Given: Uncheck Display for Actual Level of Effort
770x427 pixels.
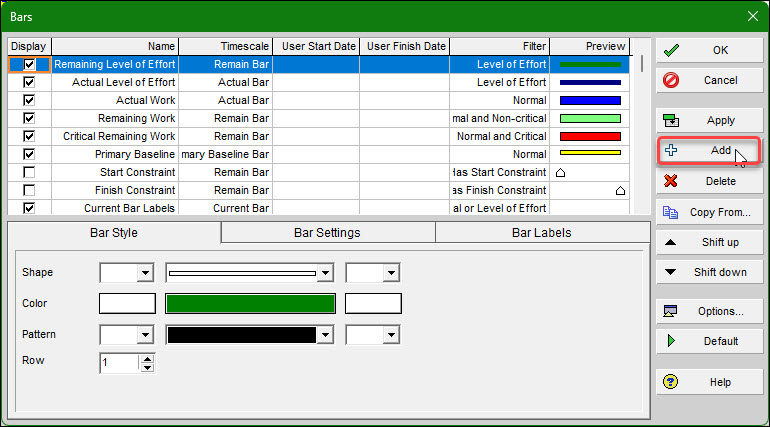Looking at the screenshot, I should point(29,82).
